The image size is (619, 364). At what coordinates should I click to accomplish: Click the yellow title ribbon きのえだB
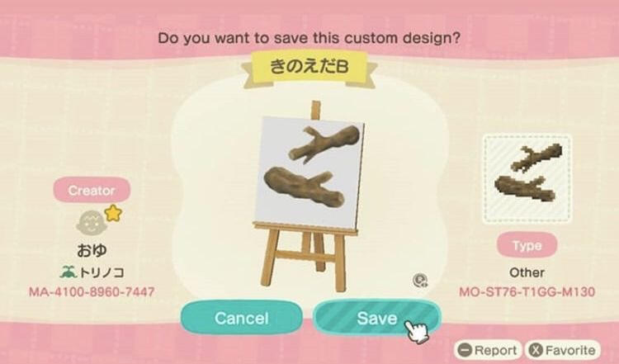pyautogui.click(x=309, y=67)
